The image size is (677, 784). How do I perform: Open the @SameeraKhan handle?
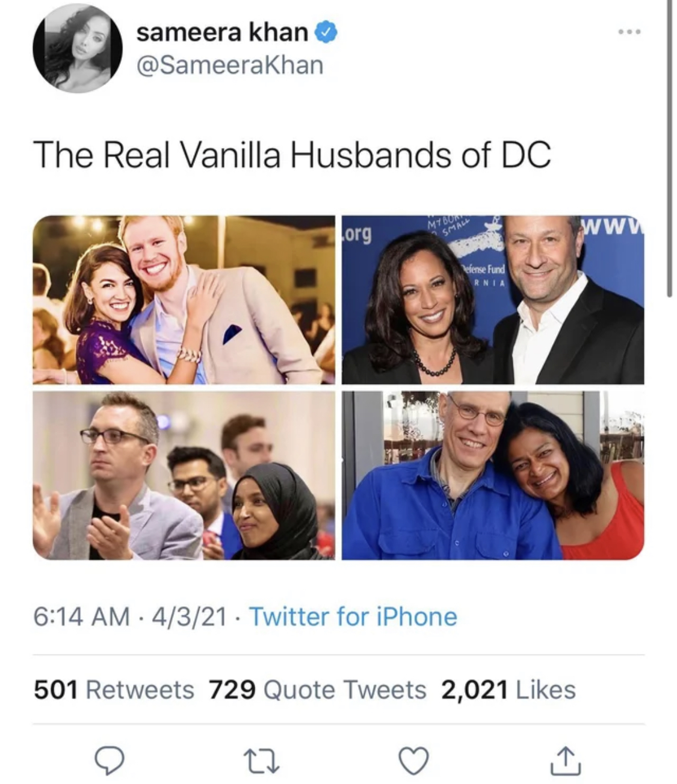(x=230, y=65)
